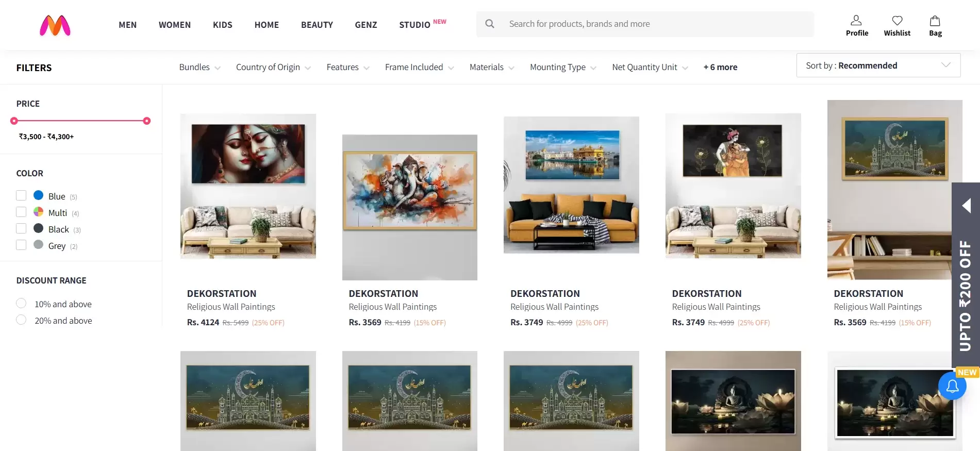This screenshot has height=451, width=980.
Task: Click the blue notification bell icon
Action: pos(952,386)
